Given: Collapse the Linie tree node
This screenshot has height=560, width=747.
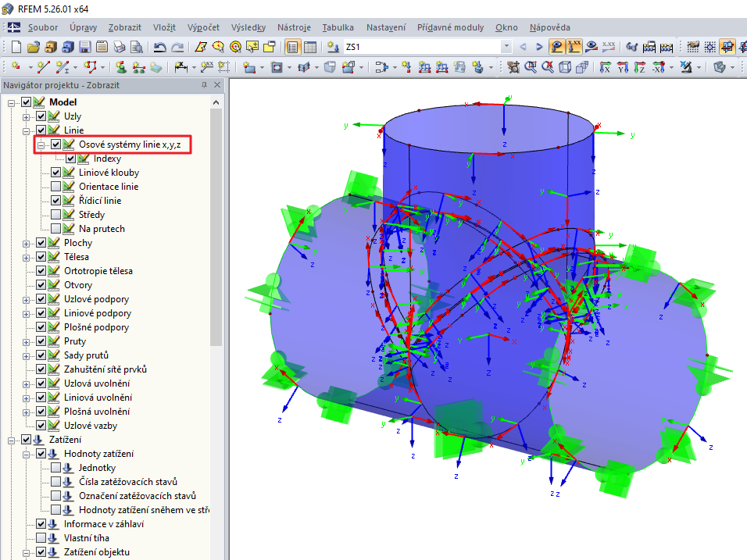Looking at the screenshot, I should [x=27, y=131].
